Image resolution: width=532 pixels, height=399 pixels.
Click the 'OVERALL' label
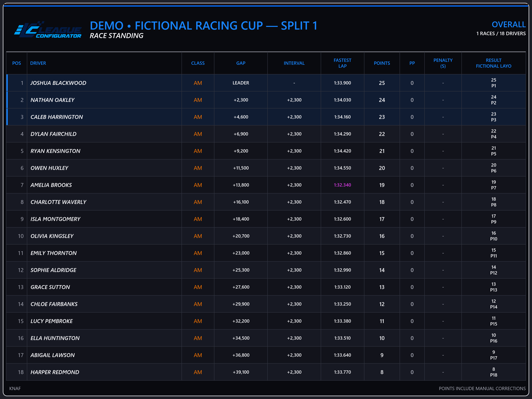pos(508,25)
